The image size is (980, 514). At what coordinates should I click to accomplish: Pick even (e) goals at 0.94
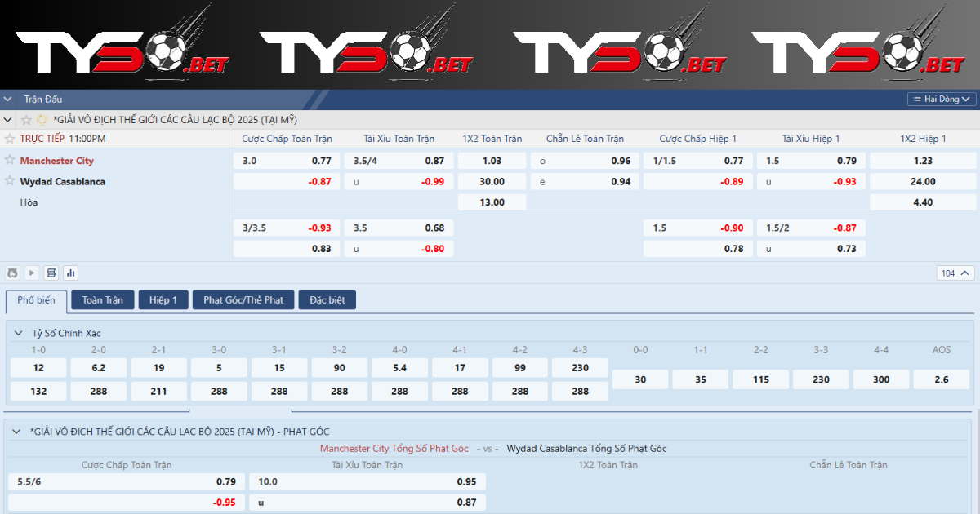(x=585, y=181)
